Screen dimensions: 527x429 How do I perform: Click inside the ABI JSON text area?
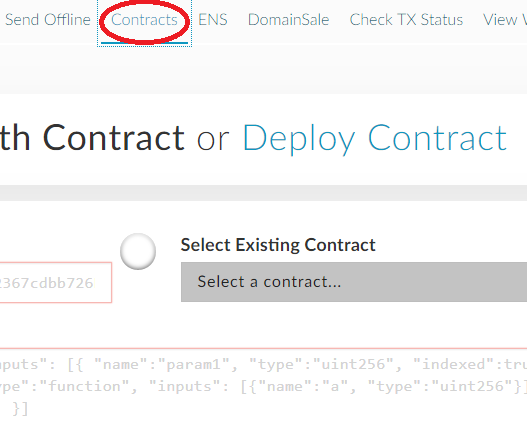264,387
